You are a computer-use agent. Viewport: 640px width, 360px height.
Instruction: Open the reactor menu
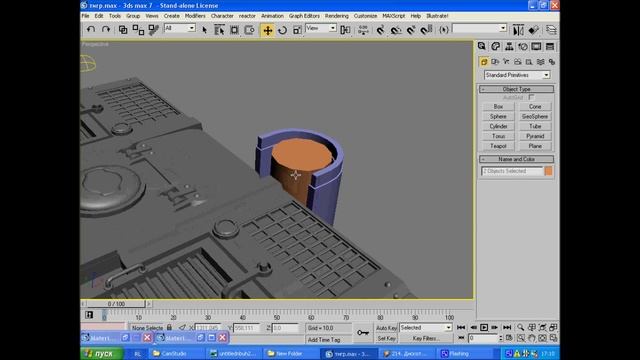(247, 16)
